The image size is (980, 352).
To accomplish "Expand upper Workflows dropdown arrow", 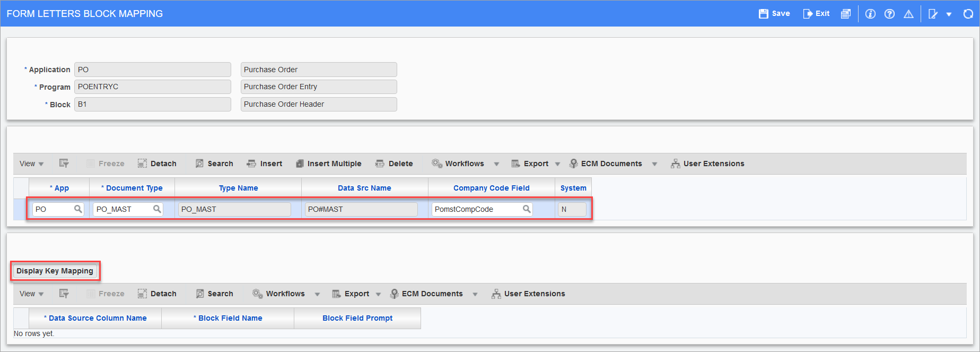I will [496, 164].
